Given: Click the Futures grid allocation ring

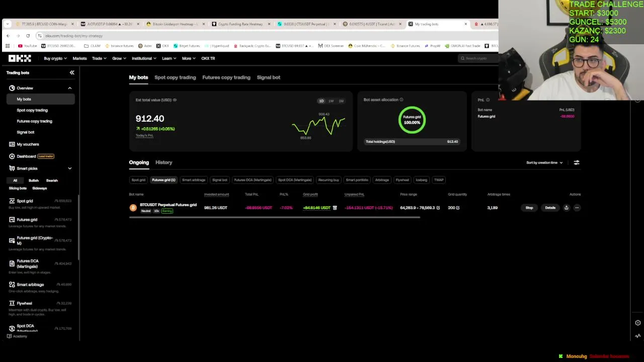Looking at the screenshot, I should tap(412, 120).
